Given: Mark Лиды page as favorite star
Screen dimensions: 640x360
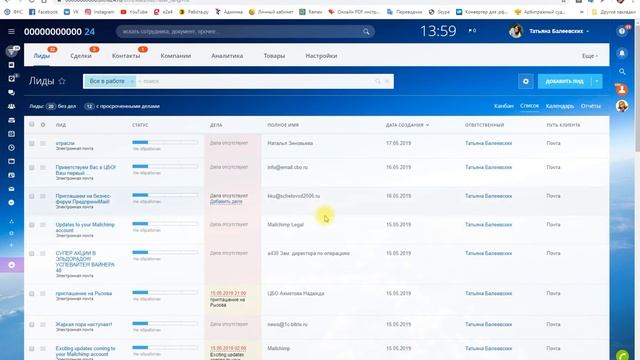Looking at the screenshot, I should pos(62,81).
